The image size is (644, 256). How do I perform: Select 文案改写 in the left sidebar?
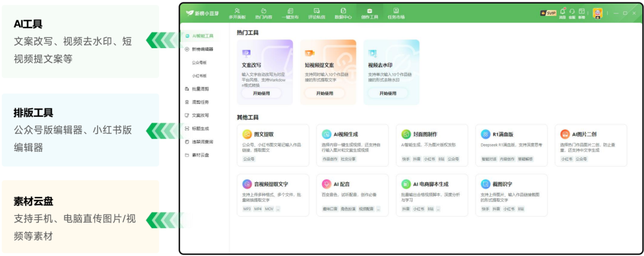197,115
